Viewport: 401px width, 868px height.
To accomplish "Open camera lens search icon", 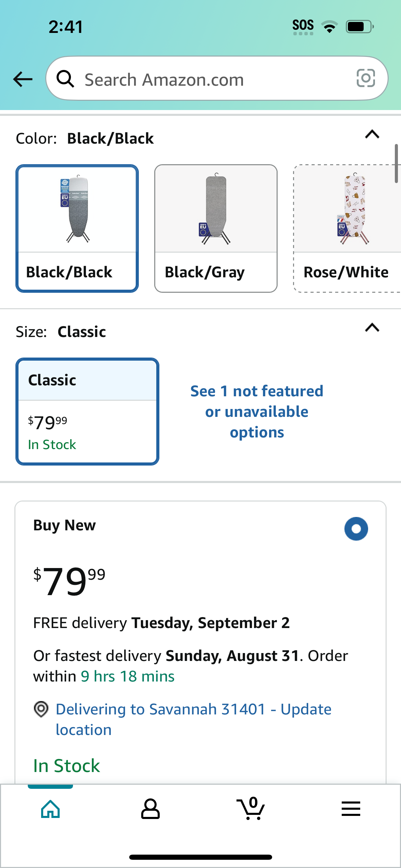I will (x=366, y=78).
